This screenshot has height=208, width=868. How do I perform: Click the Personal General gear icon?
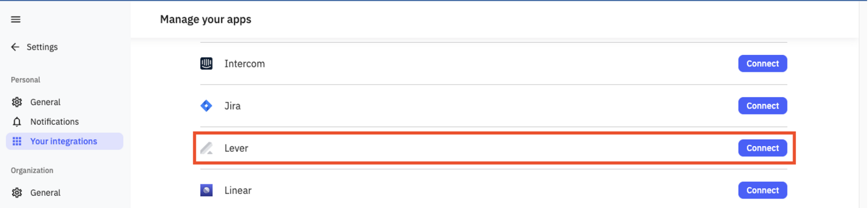(x=17, y=102)
